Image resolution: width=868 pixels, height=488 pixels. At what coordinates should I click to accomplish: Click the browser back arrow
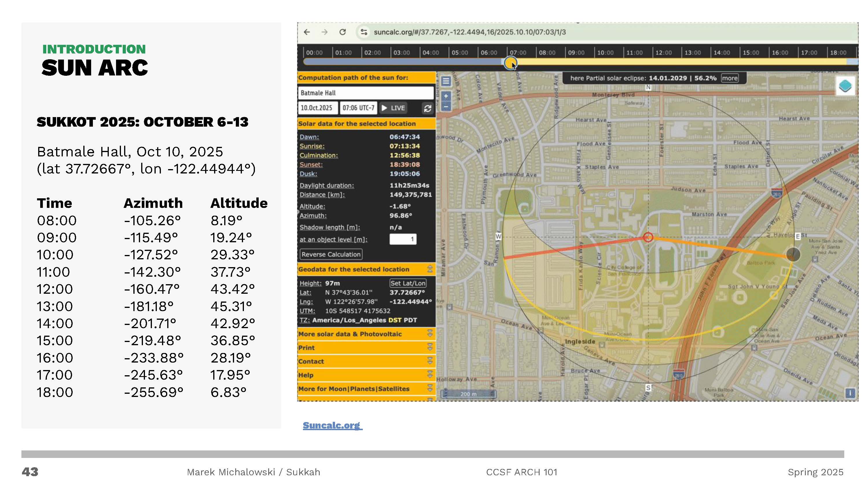(307, 32)
